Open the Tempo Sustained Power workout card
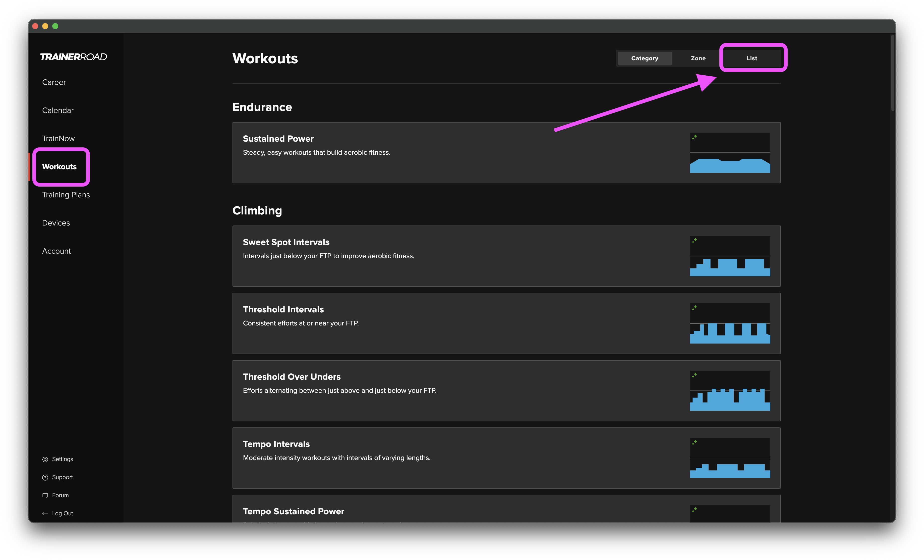The width and height of the screenshot is (924, 560). point(506,509)
